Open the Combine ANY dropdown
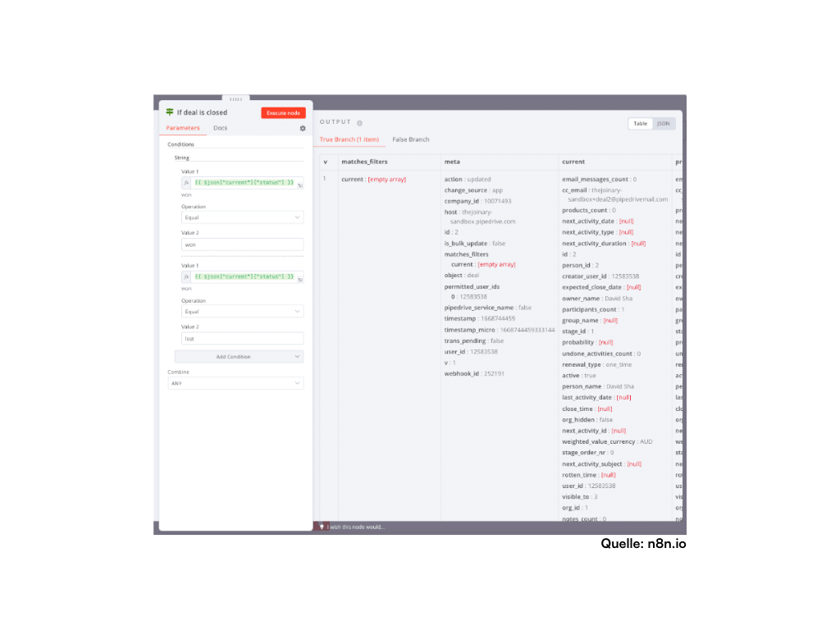The width and height of the screenshot is (840, 630). 235,383
